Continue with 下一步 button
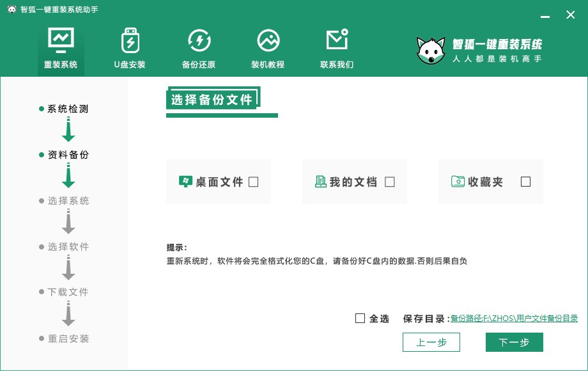Screen dimensions: 588x371 (514, 342)
